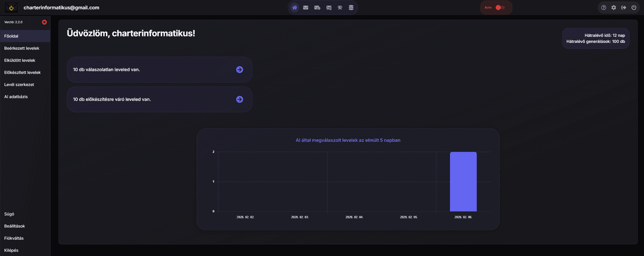Image resolution: width=644 pixels, height=256 pixels.
Task: Open Elküldött levelek from the sidebar
Action: coord(19,60)
